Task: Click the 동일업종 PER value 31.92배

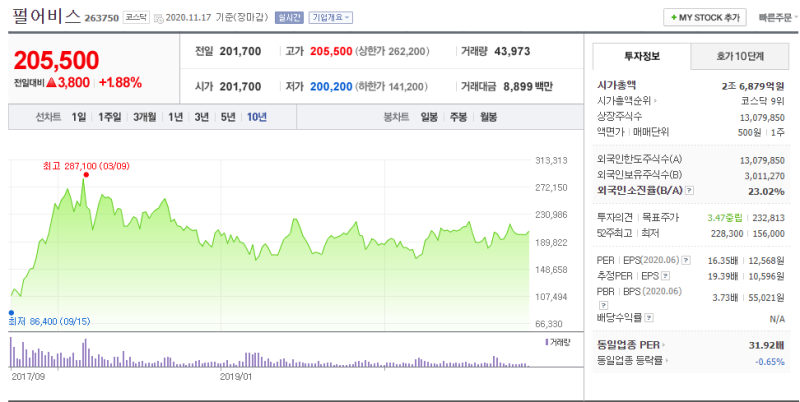Action: pyautogui.click(x=766, y=345)
